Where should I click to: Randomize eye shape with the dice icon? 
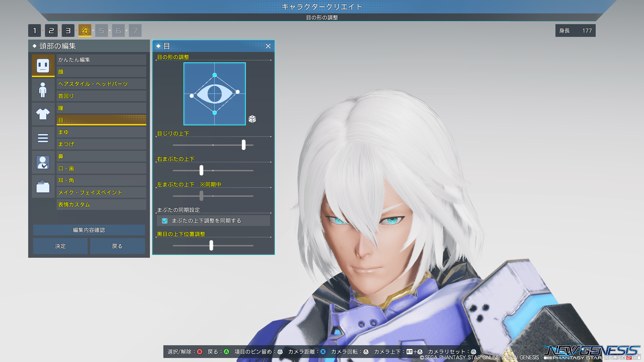coord(252,119)
